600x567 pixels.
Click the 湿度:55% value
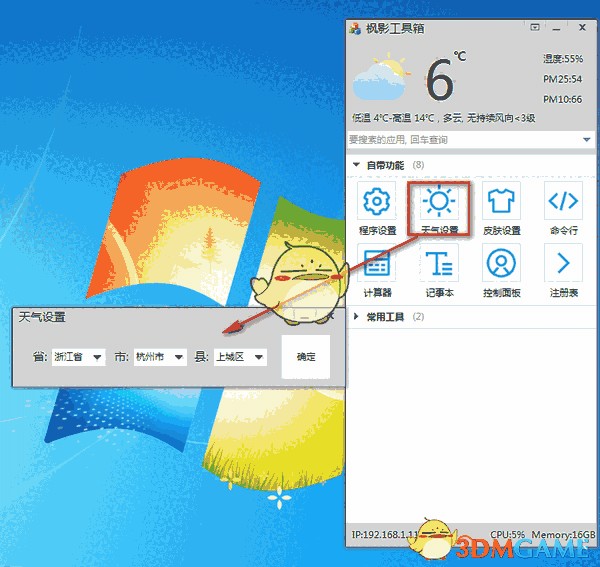click(x=563, y=59)
